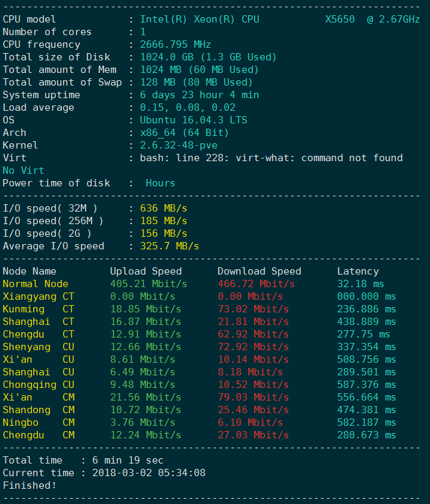430x504 pixels.
Task: Click the Download Speed column header
Action: 259,271
